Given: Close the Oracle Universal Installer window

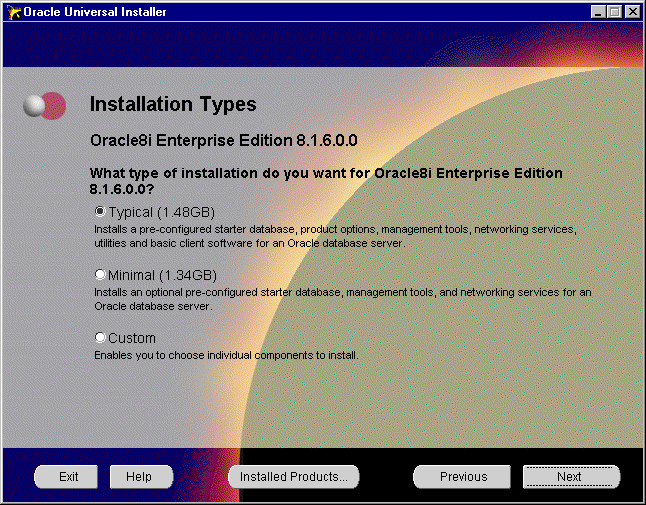Looking at the screenshot, I should [632, 12].
